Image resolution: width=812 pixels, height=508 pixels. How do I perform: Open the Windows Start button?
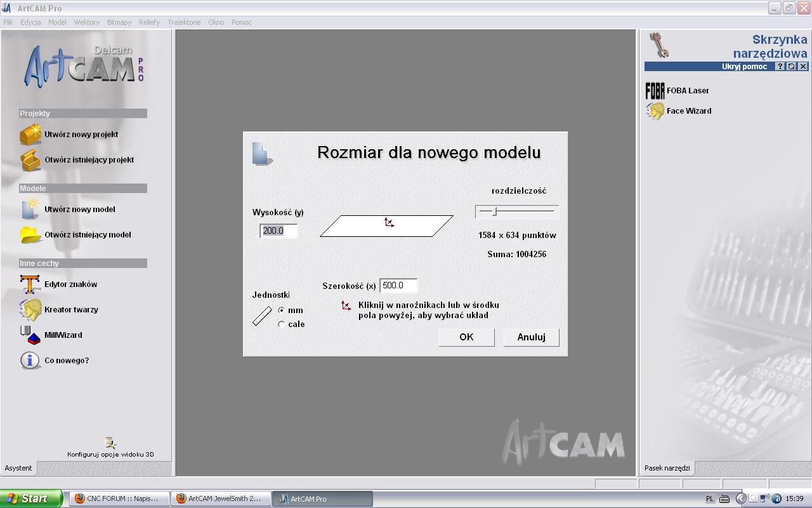pos(31,498)
